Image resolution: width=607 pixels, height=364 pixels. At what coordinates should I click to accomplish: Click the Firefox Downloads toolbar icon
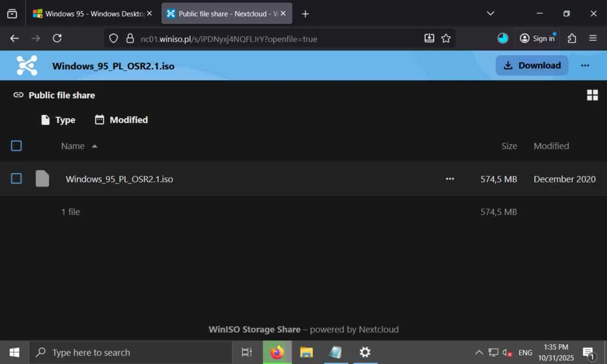click(429, 38)
